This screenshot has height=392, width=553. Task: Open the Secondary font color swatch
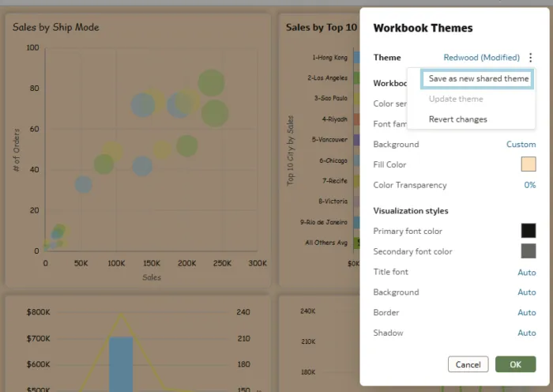(x=529, y=251)
